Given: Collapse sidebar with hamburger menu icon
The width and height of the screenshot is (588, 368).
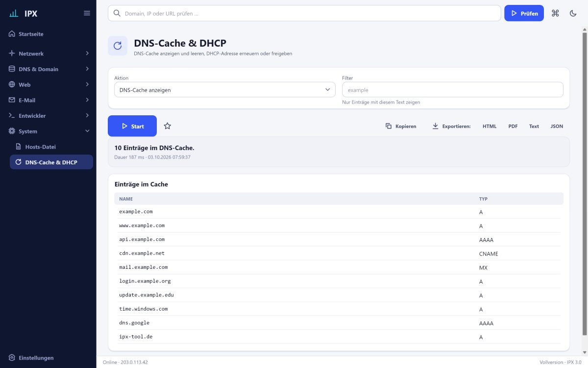Looking at the screenshot, I should (x=87, y=13).
